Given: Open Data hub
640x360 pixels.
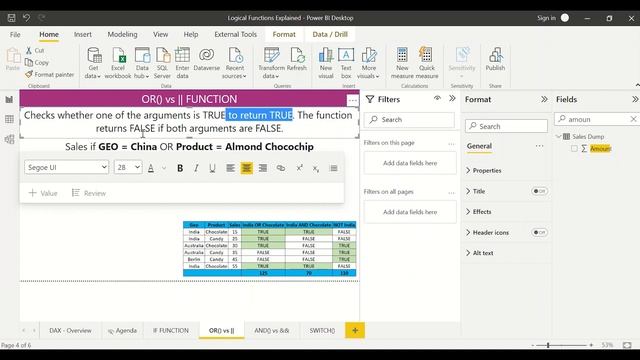Looking at the screenshot, I should [142, 62].
